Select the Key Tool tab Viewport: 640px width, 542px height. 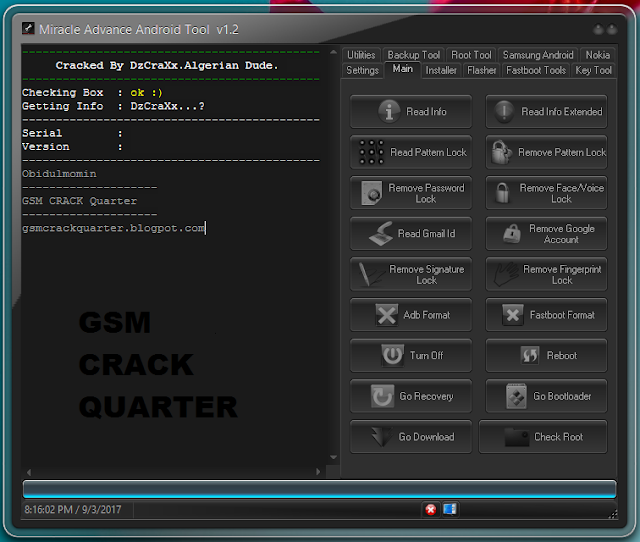(593, 70)
